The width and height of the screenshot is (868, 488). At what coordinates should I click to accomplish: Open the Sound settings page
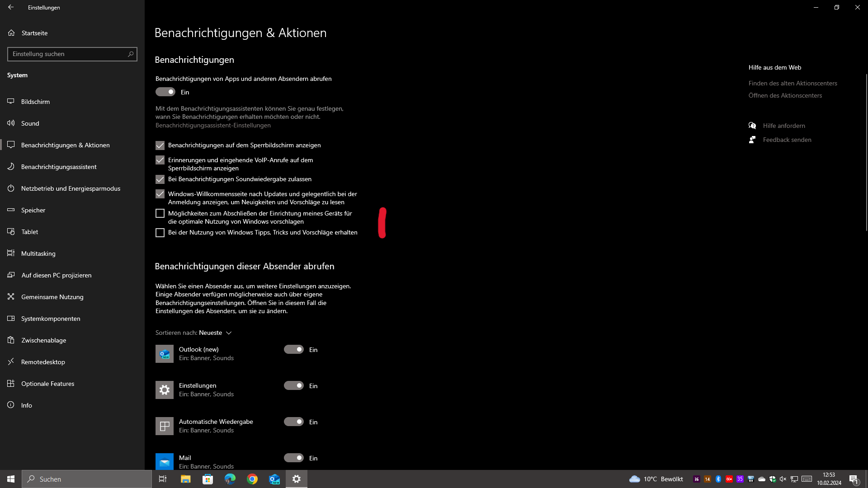tap(30, 123)
